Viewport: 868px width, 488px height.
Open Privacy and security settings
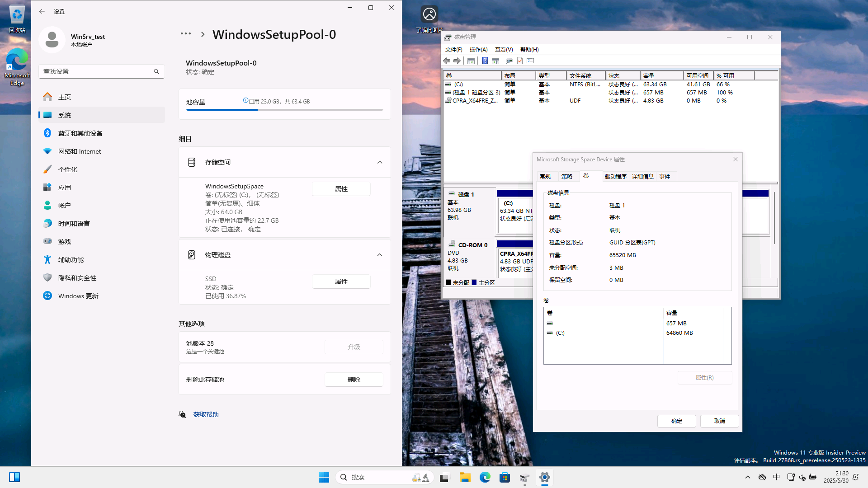102,277
